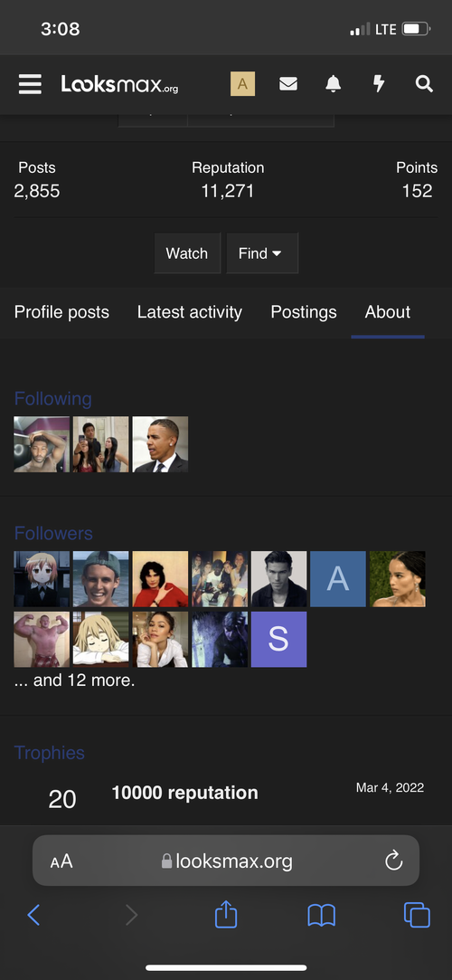The height and width of the screenshot is (980, 452).
Task: Open the "AA" reader options menu
Action: click(x=61, y=861)
